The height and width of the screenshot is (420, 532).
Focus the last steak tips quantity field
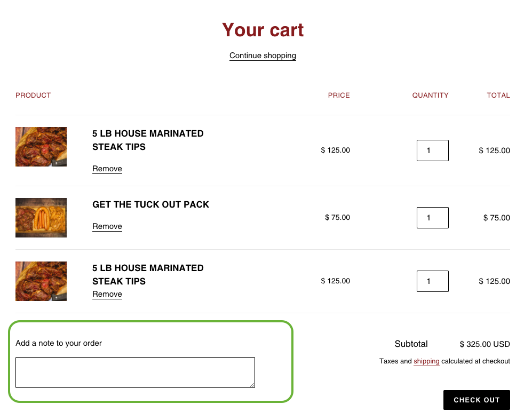[x=432, y=281]
